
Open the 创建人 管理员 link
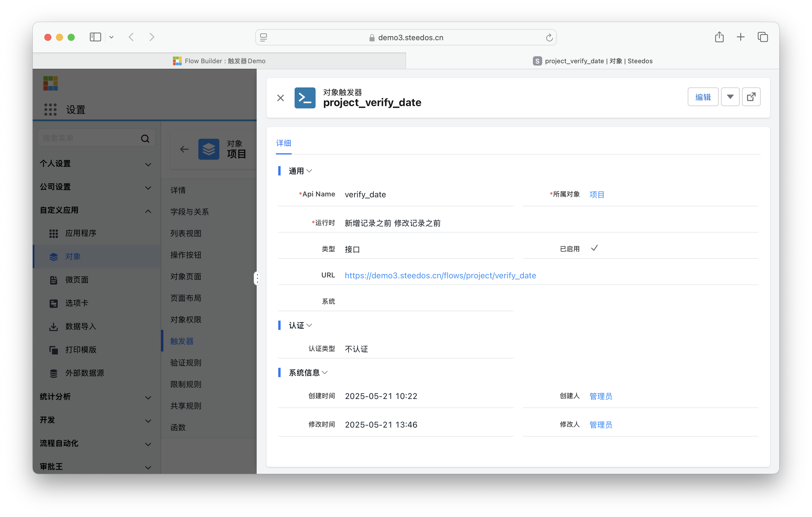coord(601,396)
